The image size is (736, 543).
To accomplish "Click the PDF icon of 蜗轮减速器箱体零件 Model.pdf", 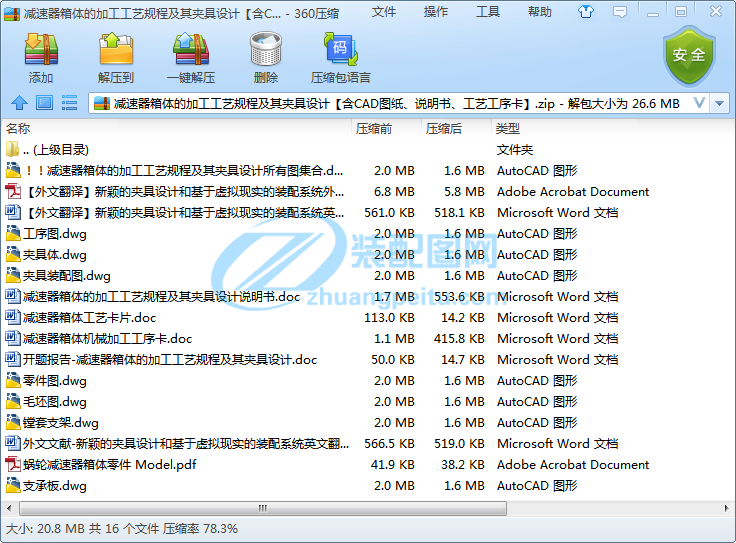I will click(x=13, y=464).
